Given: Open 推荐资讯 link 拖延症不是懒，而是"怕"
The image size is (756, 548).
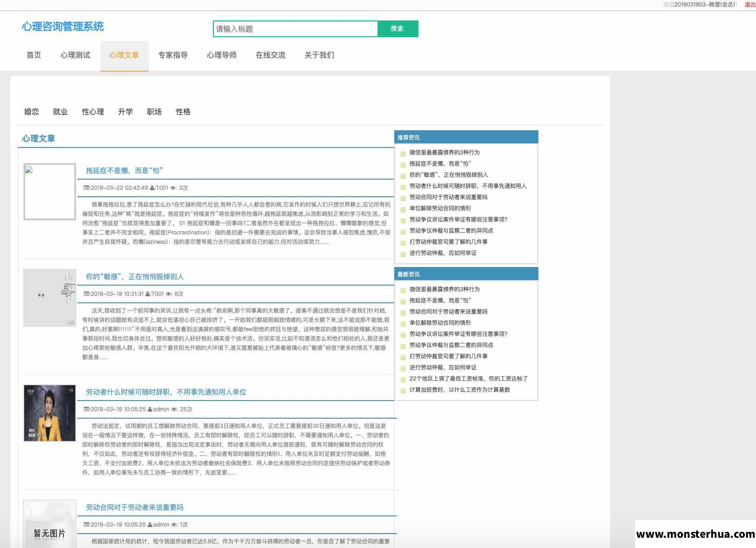Looking at the screenshot, I should pyautogui.click(x=440, y=164).
